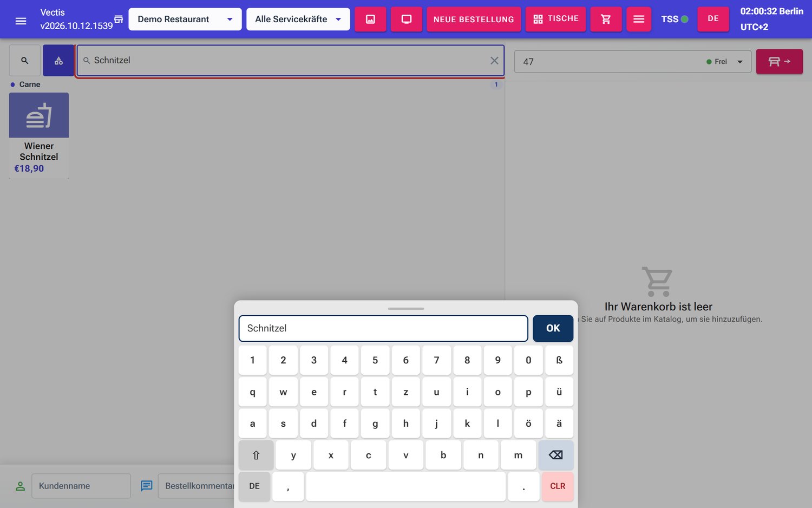
Task: Tap the ö key on keyboard
Action: tap(528, 424)
